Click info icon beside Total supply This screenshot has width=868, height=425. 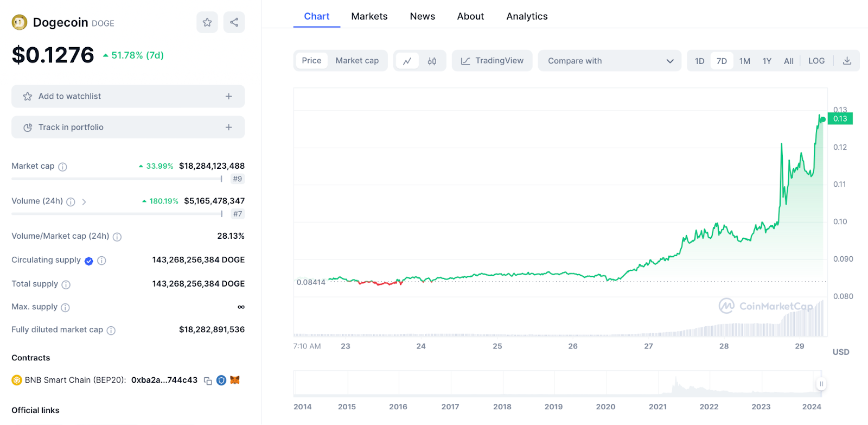(66, 284)
